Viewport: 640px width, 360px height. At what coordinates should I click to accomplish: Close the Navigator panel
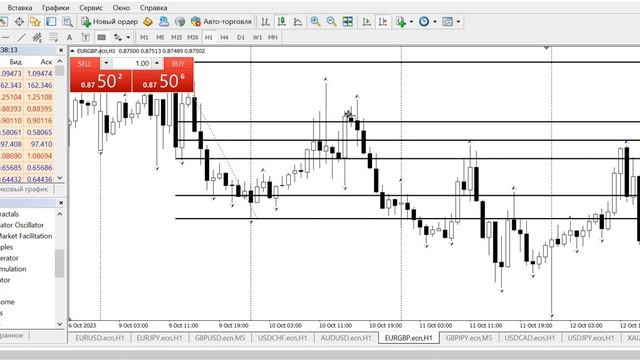pyautogui.click(x=61, y=202)
